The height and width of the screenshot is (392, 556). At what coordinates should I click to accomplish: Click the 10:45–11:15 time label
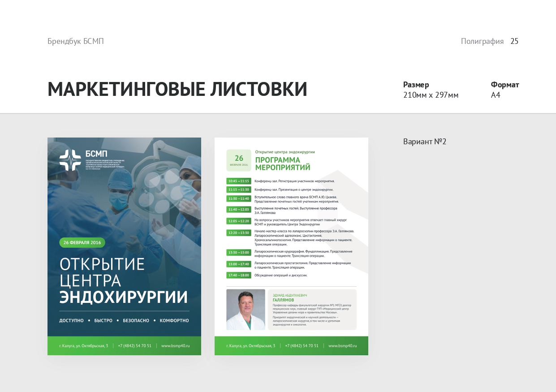[x=238, y=181]
